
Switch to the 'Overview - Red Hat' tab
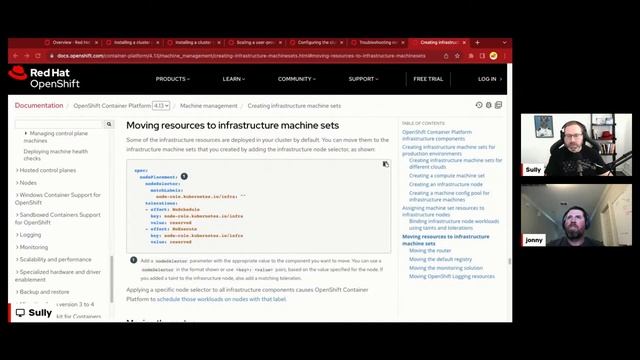[70, 42]
